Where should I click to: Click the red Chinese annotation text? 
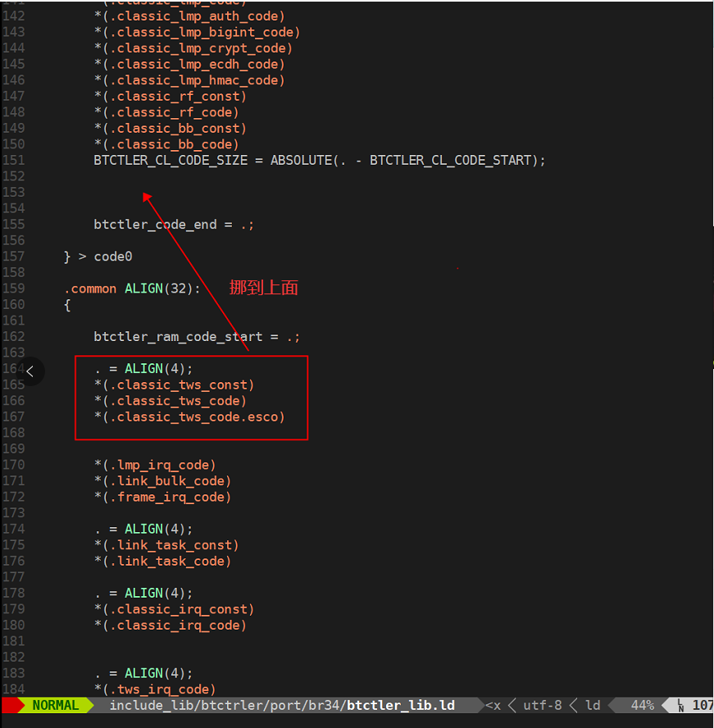[x=264, y=288]
